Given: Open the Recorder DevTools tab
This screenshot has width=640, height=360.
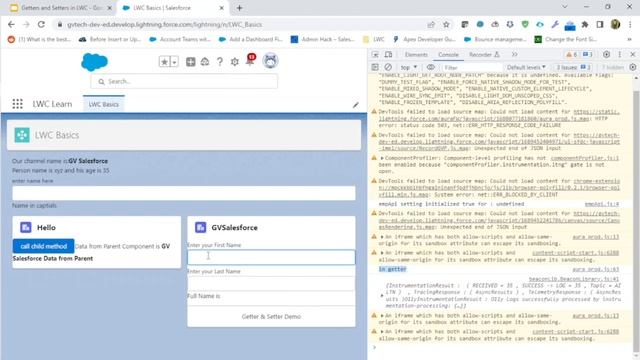Looking at the screenshot, I should 484,54.
